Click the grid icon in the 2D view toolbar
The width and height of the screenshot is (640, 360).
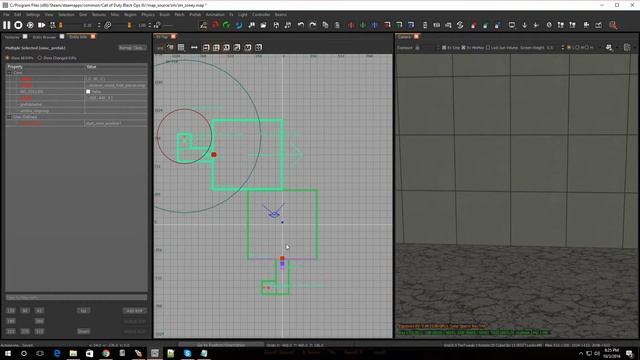coord(181,47)
